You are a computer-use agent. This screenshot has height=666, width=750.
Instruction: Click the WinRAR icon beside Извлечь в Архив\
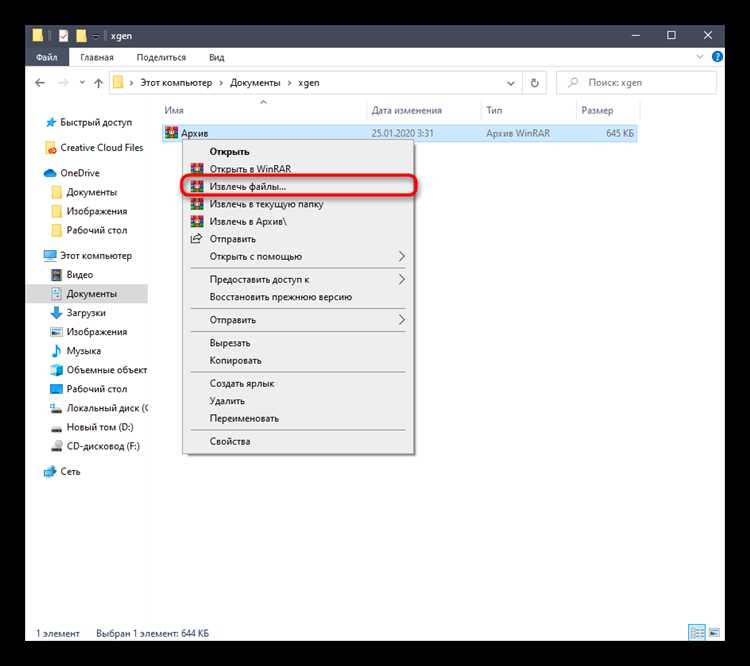[197, 222]
